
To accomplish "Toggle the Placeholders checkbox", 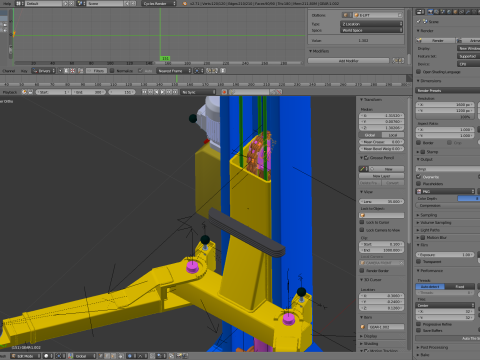I will (x=419, y=184).
